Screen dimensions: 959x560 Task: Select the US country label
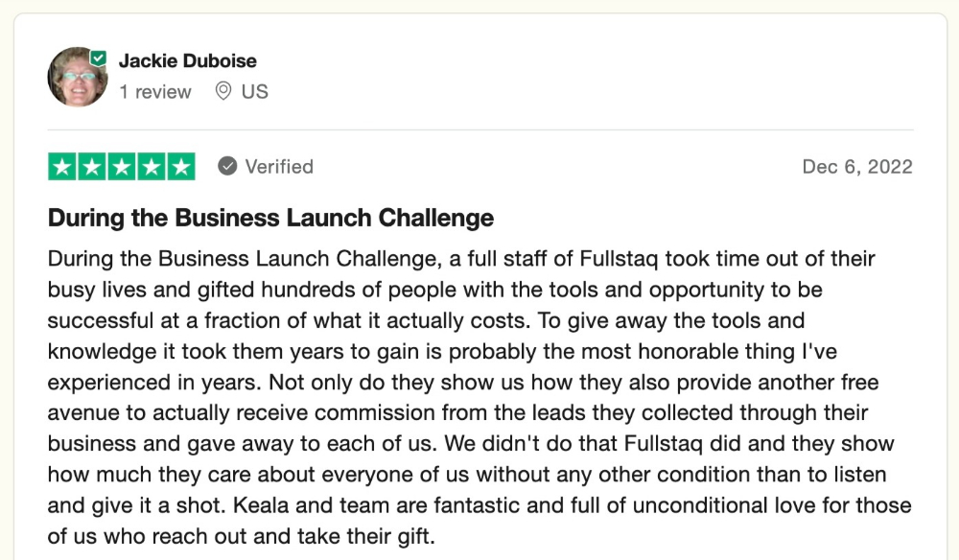pos(254,92)
